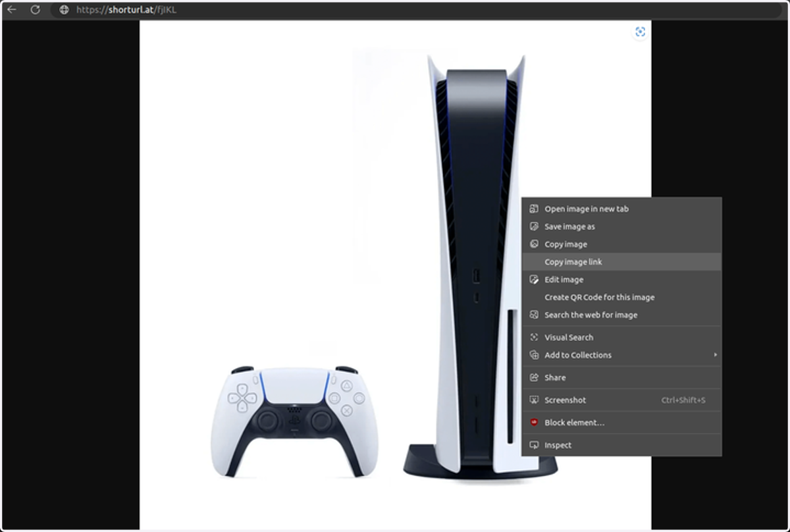Click the Share arrow icon
The width and height of the screenshot is (790, 532).
coord(534,377)
